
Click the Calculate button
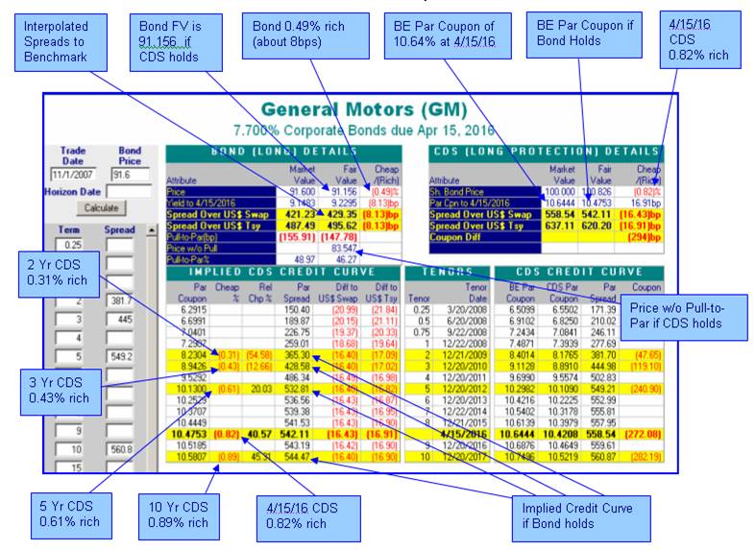click(x=101, y=208)
